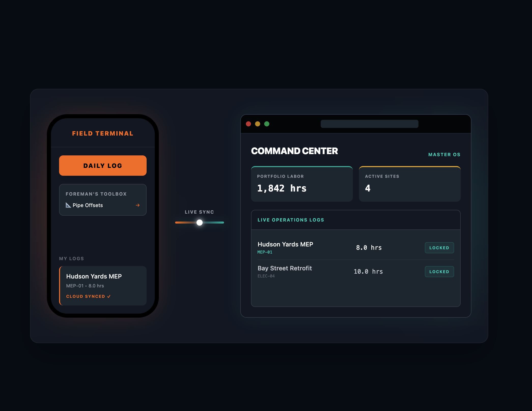This screenshot has width=532, height=411.
Task: Click the Cloud Synced checkmark icon
Action: click(x=109, y=297)
